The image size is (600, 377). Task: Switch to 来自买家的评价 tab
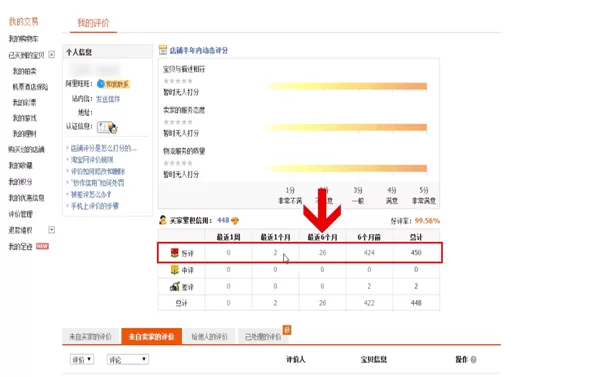coord(90,336)
